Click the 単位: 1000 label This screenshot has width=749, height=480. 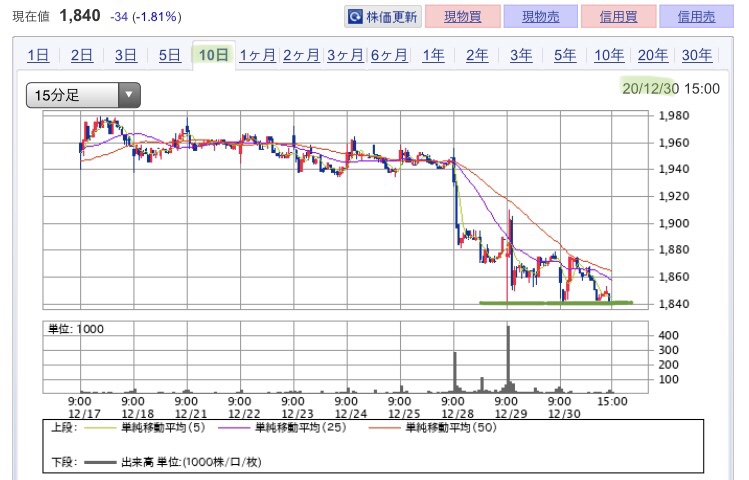point(75,329)
